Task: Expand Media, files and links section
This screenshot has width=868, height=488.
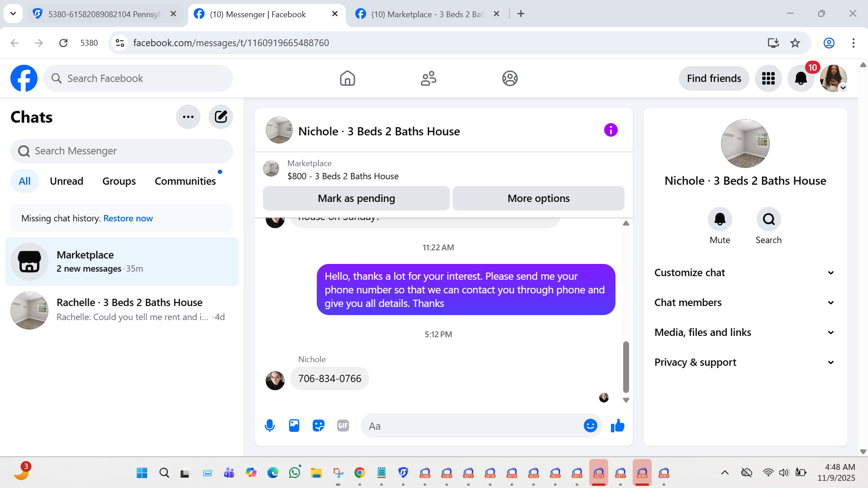Action: (x=744, y=332)
